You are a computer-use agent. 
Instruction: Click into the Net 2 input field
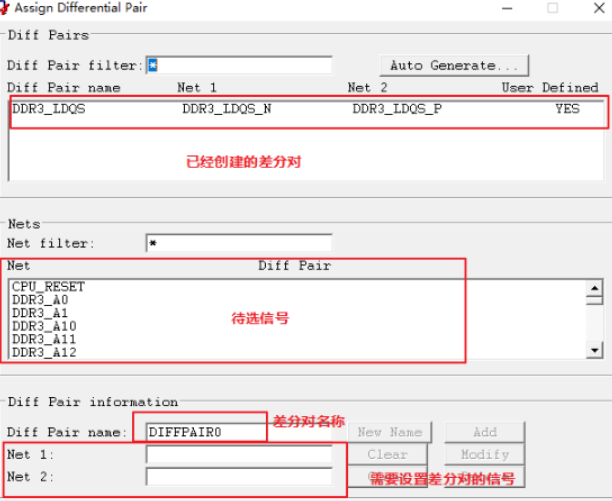pos(239,477)
